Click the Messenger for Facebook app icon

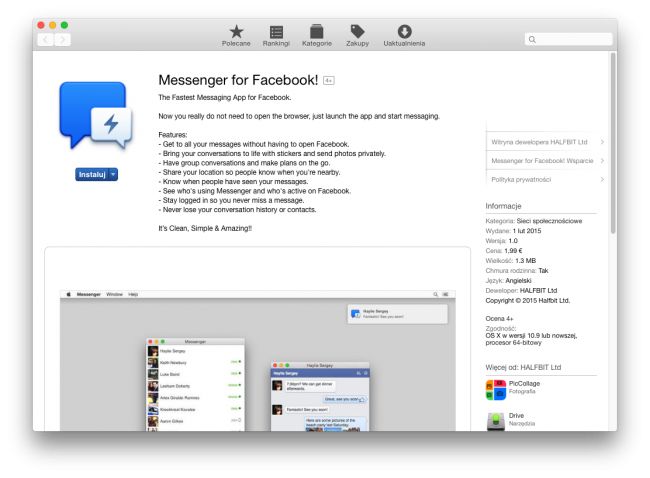[96, 115]
